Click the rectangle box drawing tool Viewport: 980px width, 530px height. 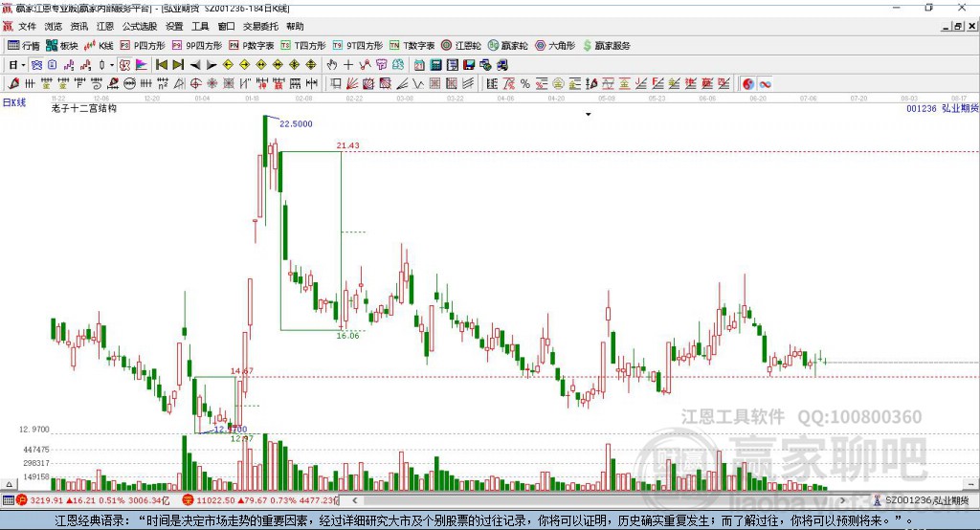tap(336, 84)
